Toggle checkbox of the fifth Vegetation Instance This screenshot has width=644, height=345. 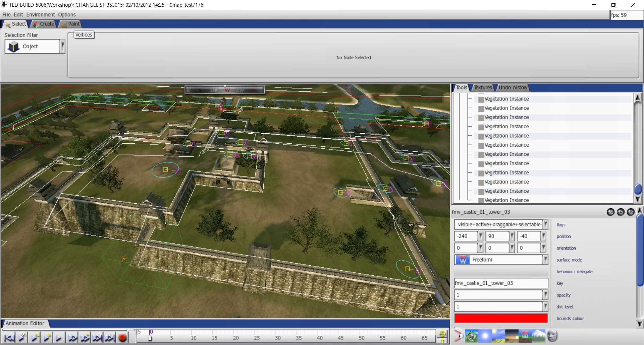click(481, 136)
